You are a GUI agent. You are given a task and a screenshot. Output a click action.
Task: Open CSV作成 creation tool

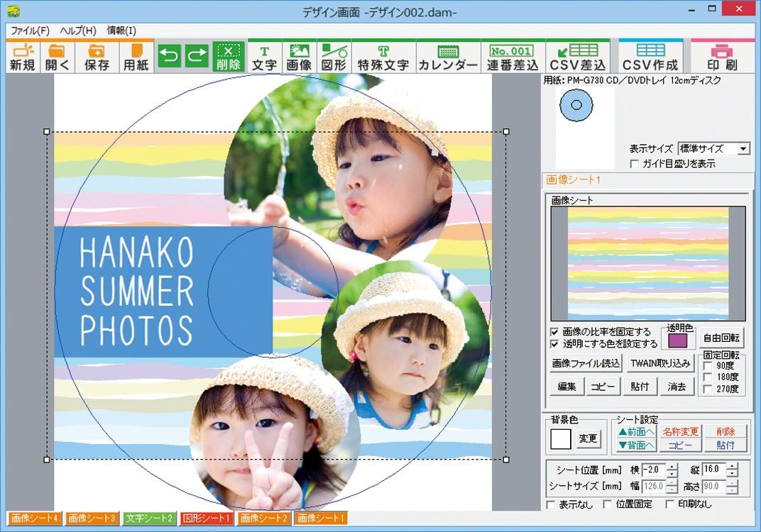[650, 57]
